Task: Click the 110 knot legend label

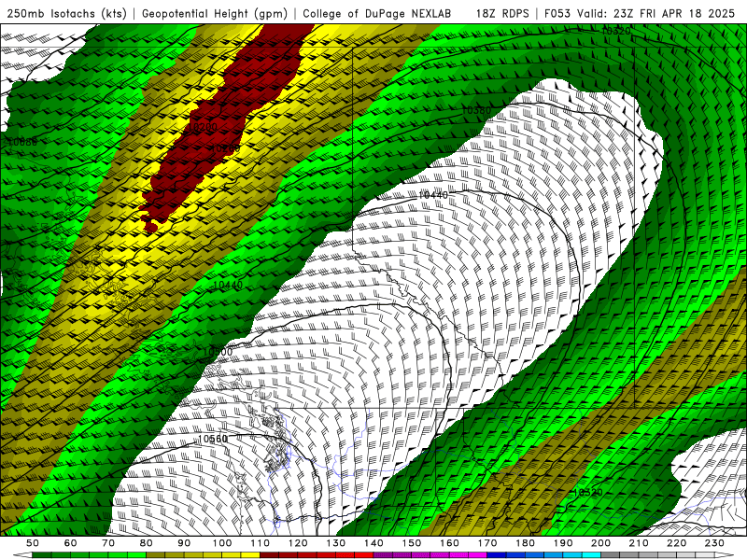Action: click(261, 543)
